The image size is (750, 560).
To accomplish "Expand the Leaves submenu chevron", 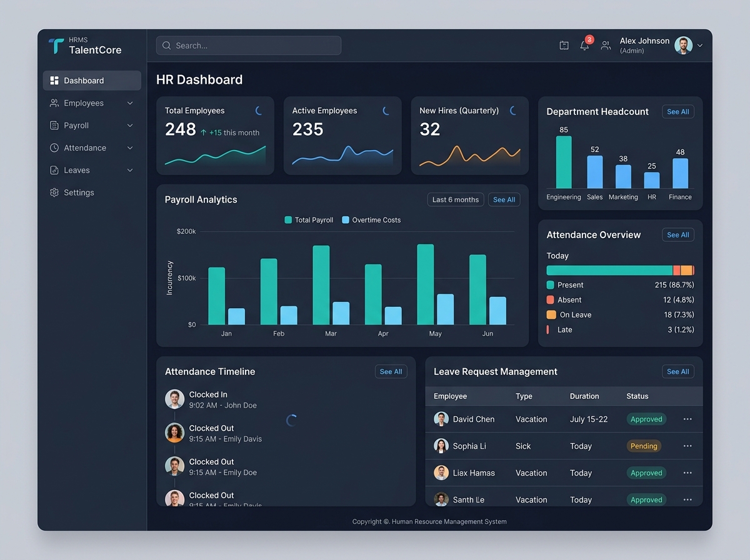I will (x=130, y=170).
